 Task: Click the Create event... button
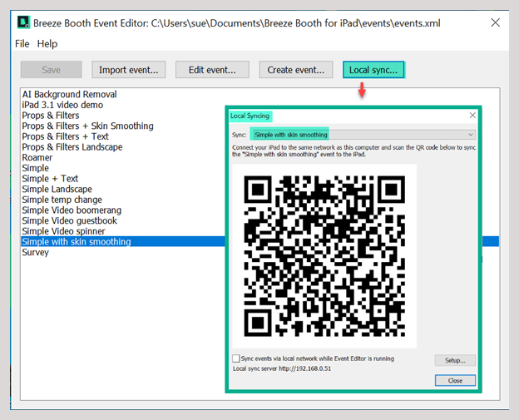click(296, 70)
